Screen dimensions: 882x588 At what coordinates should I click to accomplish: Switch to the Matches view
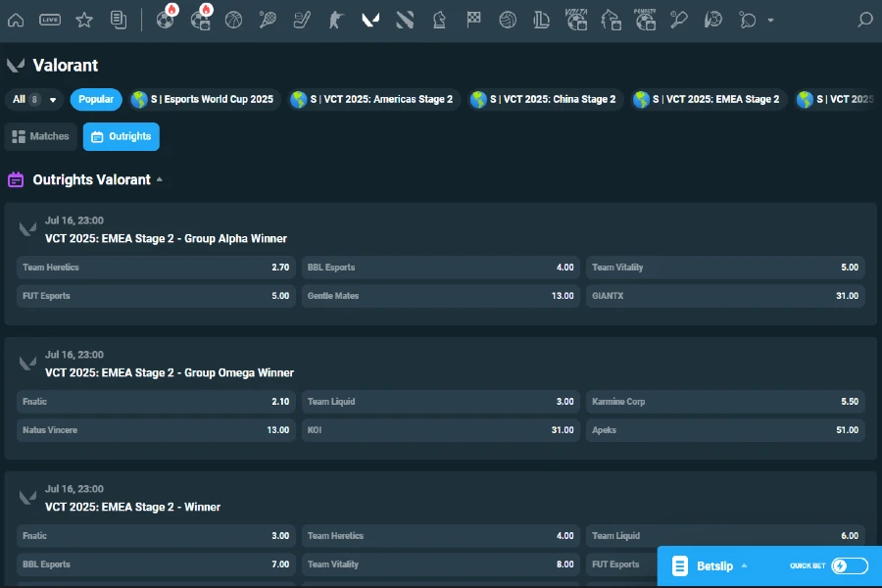41,136
